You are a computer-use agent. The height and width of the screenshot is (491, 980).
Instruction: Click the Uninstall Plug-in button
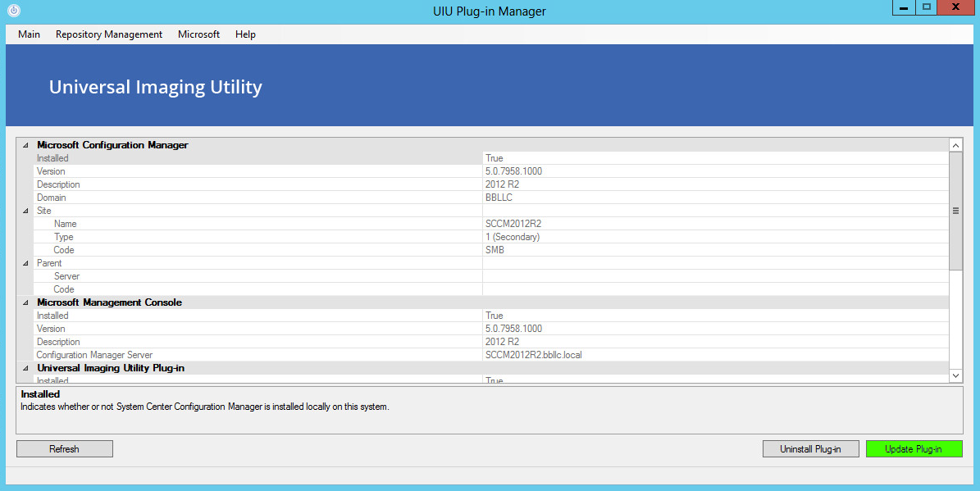coord(810,448)
